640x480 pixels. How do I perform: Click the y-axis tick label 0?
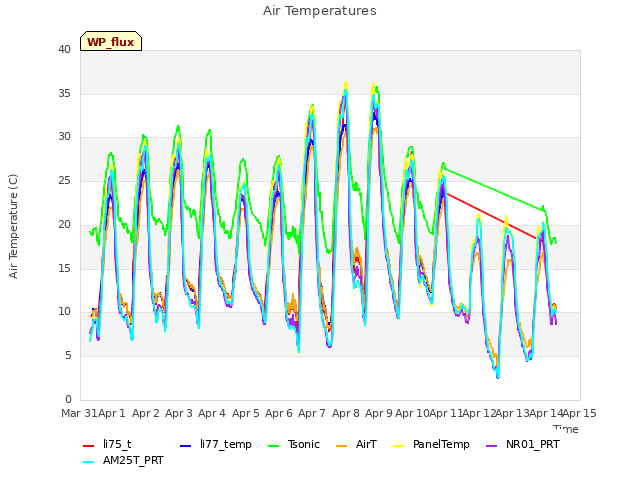pos(68,399)
